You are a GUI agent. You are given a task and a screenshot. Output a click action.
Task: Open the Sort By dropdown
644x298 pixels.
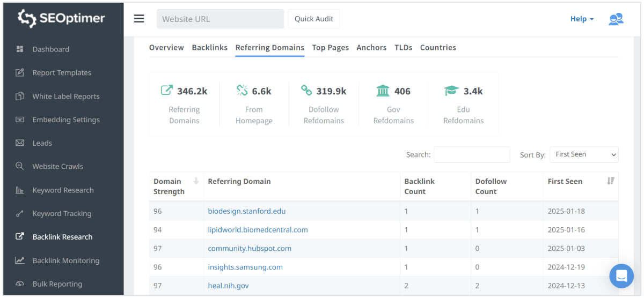(584, 154)
